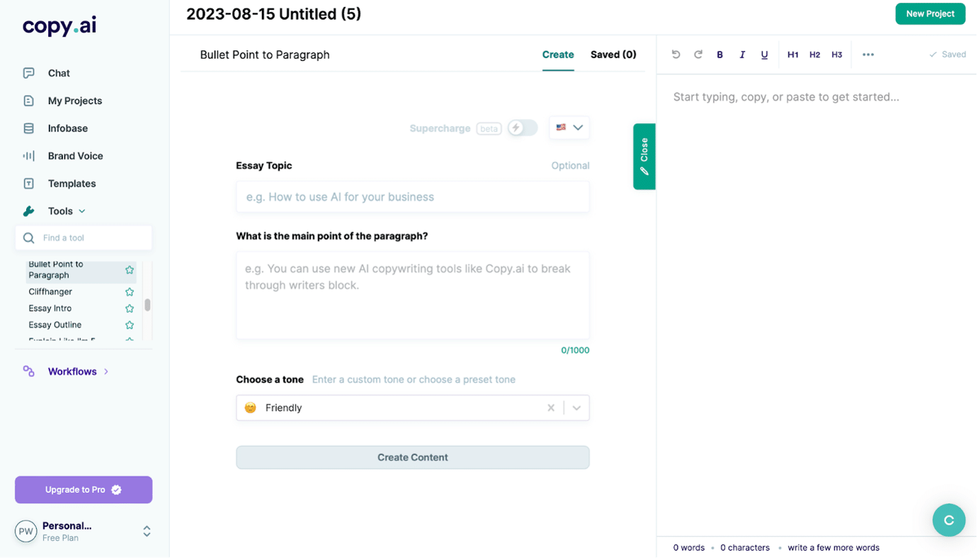The image size is (980, 560).
Task: Open the Essay Outline tool
Action: click(55, 325)
